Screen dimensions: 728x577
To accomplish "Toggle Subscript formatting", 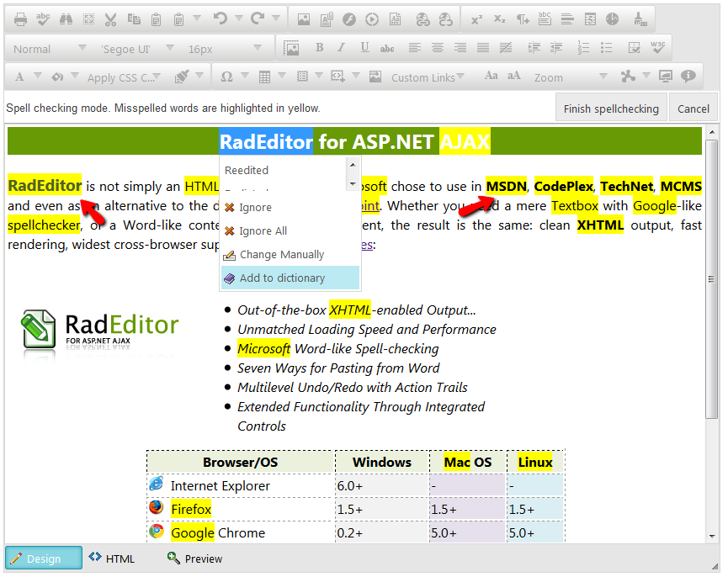I will (x=500, y=19).
